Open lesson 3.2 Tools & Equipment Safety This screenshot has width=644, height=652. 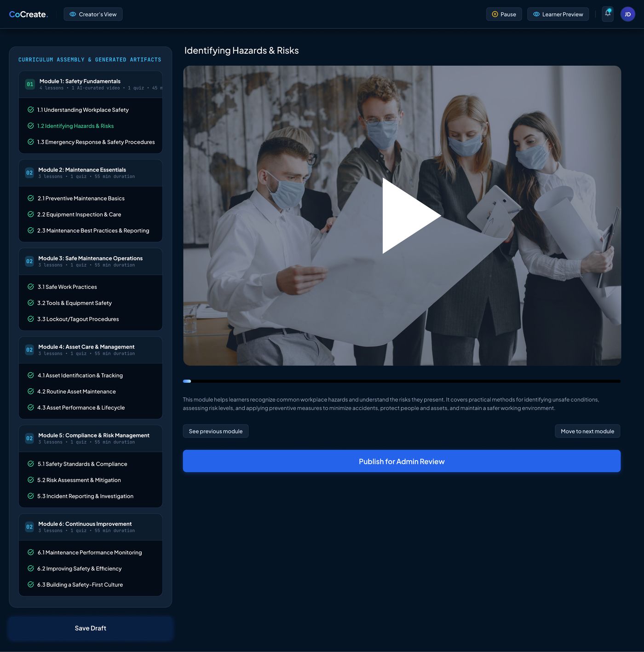pos(75,303)
